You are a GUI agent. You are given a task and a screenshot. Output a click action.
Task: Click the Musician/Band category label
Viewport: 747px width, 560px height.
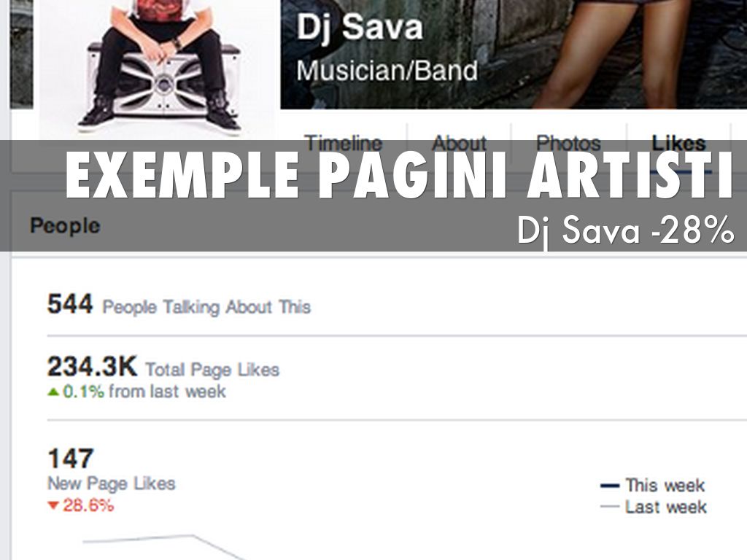pyautogui.click(x=387, y=71)
